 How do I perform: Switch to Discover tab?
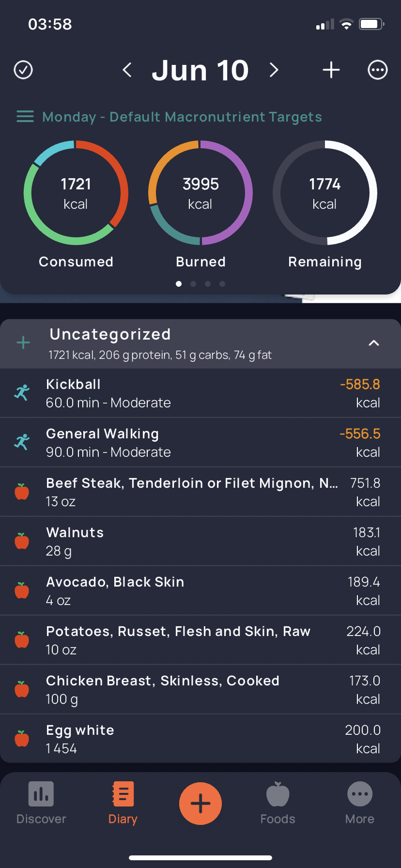click(x=41, y=803)
